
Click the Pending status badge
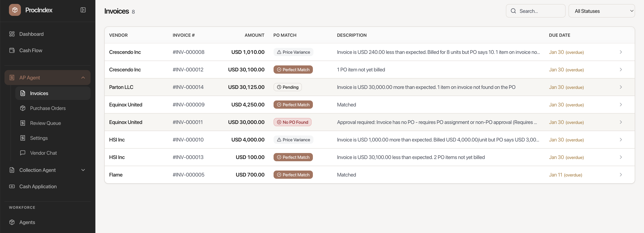click(288, 87)
